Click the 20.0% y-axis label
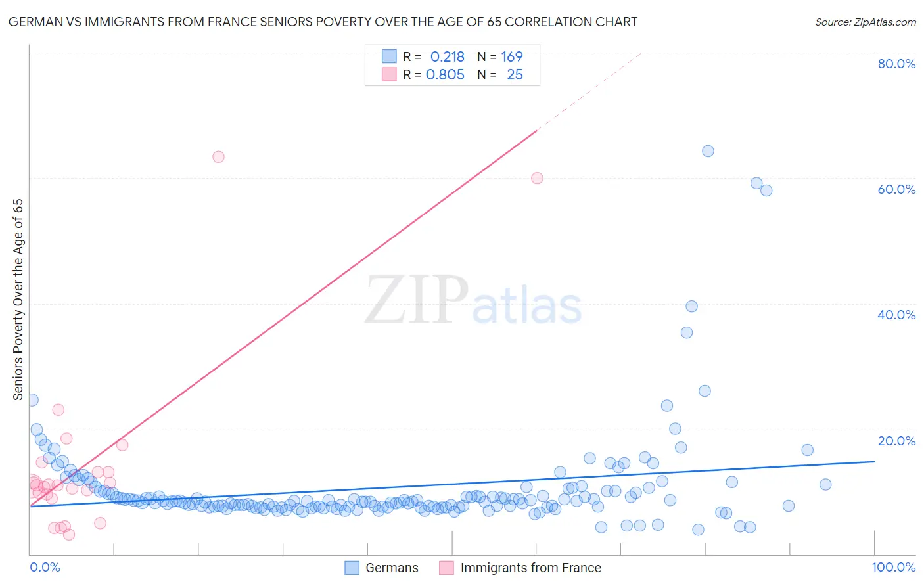This screenshot has width=924, height=586. pyautogui.click(x=896, y=441)
